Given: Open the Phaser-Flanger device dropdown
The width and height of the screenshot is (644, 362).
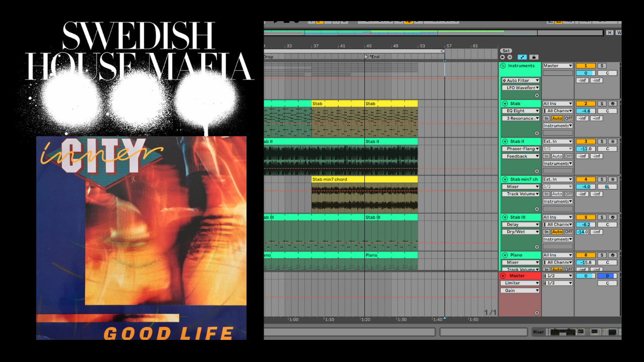Looking at the screenshot, I should (x=520, y=149).
